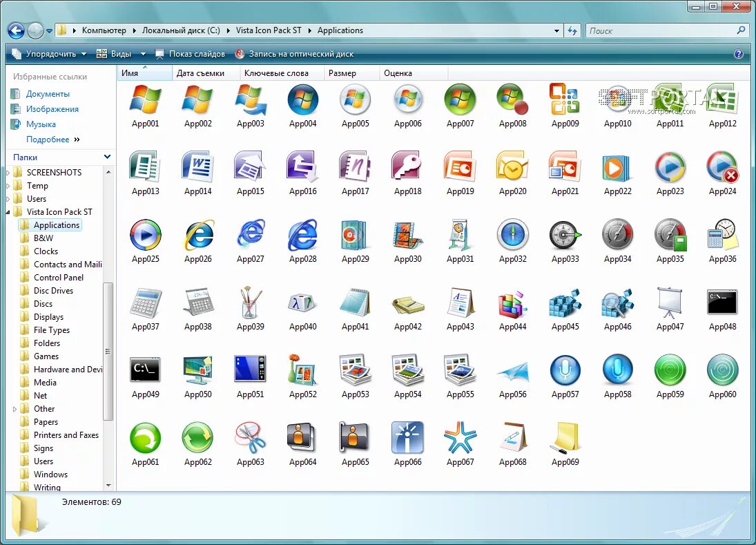This screenshot has height=545, width=756.
Task: Select the App001 Windows flag icon
Action: pos(146,99)
